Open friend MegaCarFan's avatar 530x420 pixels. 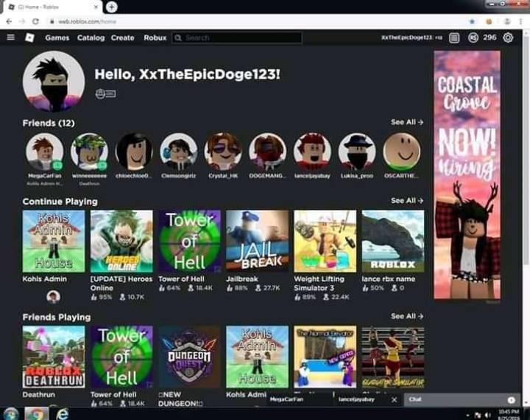click(x=45, y=151)
